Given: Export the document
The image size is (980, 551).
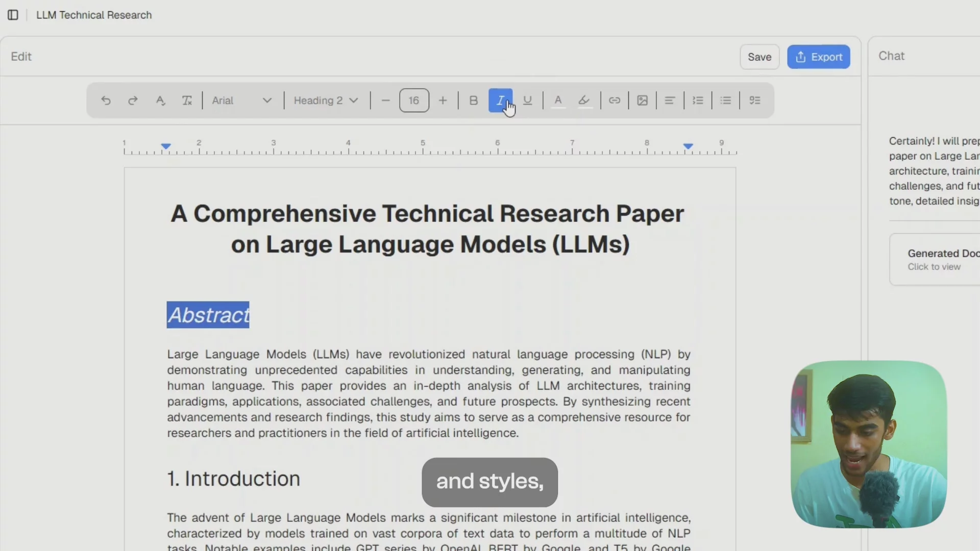Looking at the screenshot, I should [819, 57].
